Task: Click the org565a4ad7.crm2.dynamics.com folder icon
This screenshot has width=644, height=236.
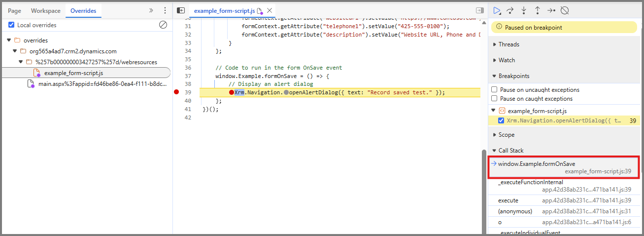Action: click(23, 51)
